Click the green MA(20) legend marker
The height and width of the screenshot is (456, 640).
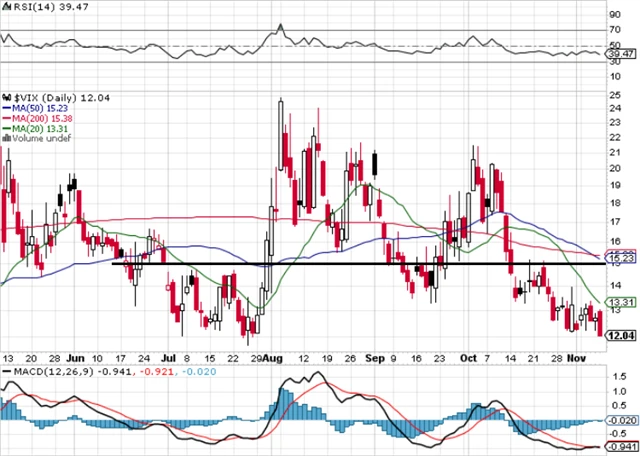[7, 128]
